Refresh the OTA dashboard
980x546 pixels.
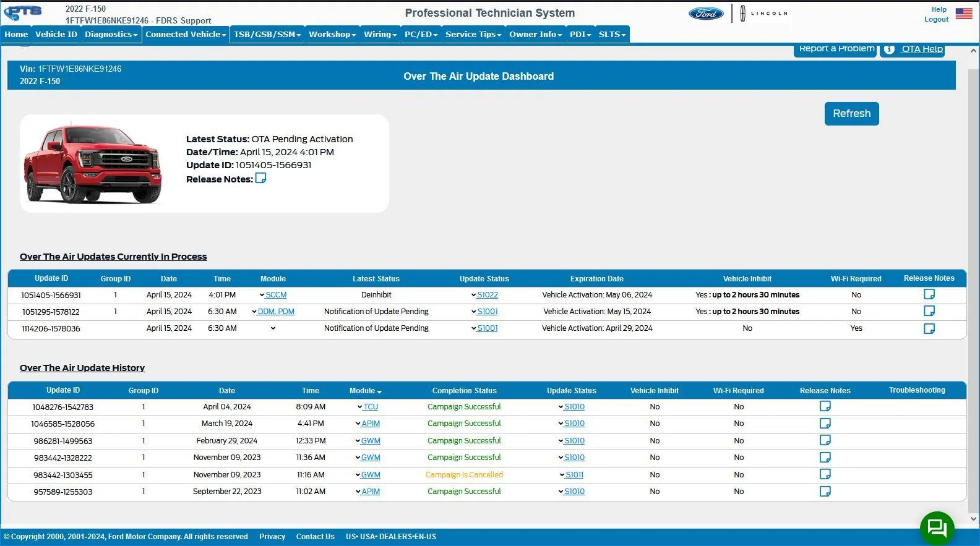coord(851,114)
